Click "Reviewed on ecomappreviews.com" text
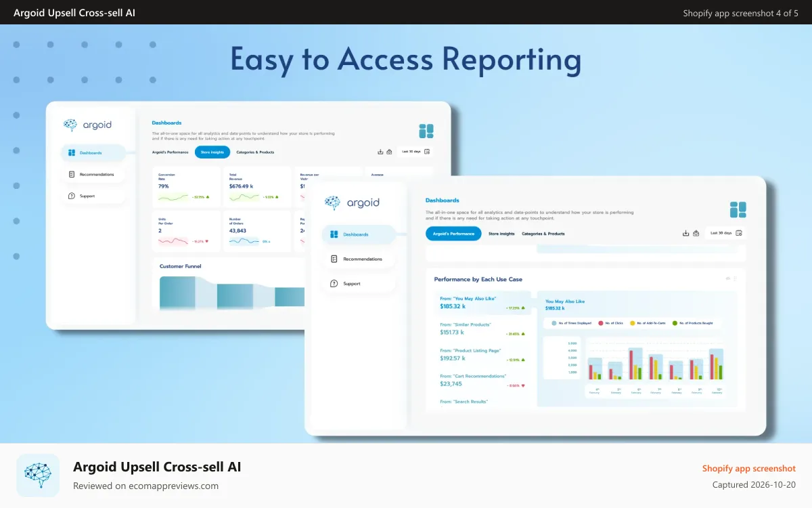This screenshot has height=508, width=812. pos(145,486)
